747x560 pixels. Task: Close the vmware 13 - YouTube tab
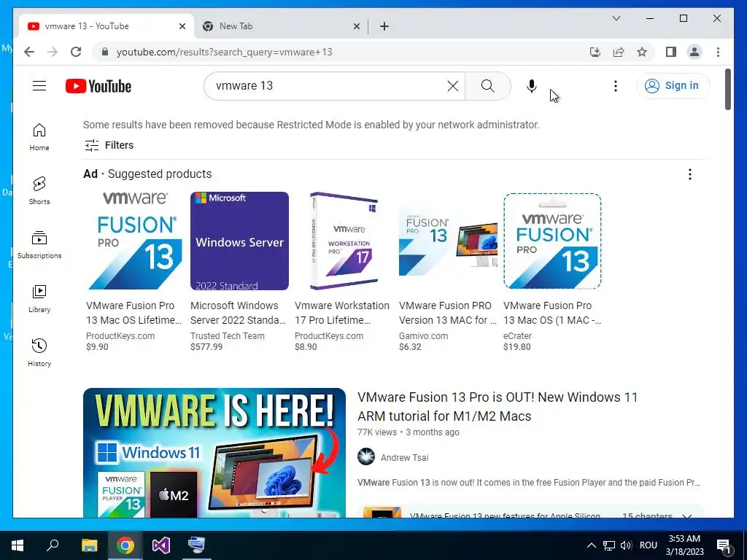tap(182, 26)
